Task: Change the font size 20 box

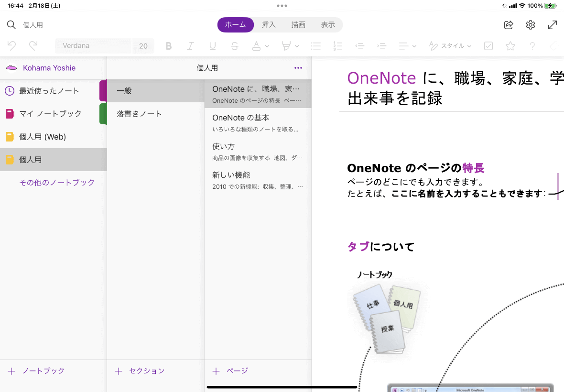Action: (x=143, y=46)
